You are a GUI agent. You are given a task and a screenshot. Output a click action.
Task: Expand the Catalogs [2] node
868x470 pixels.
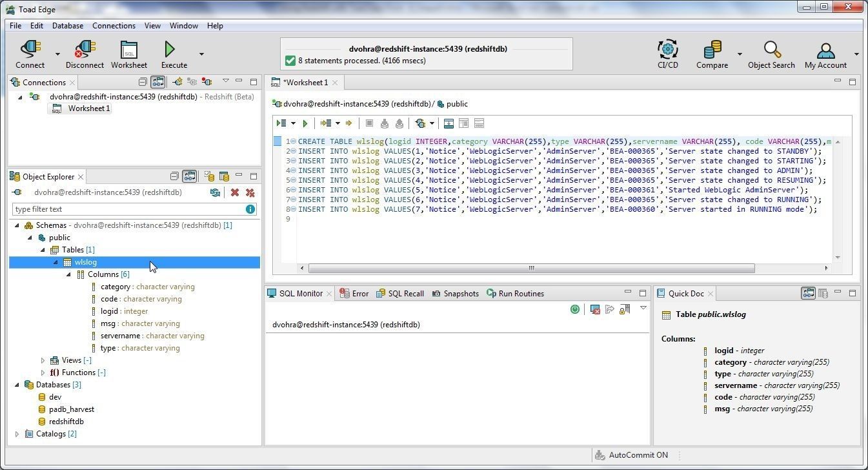point(17,434)
